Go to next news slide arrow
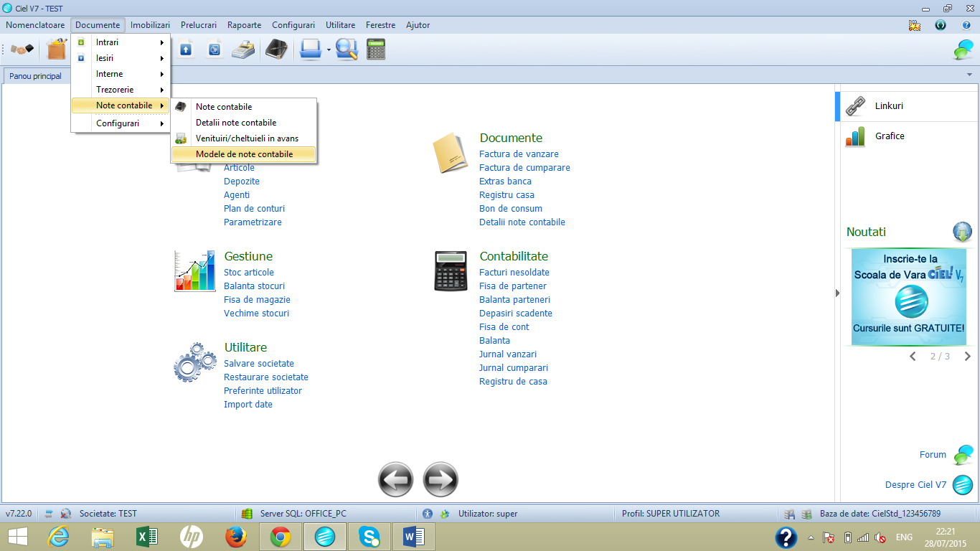 tap(967, 356)
